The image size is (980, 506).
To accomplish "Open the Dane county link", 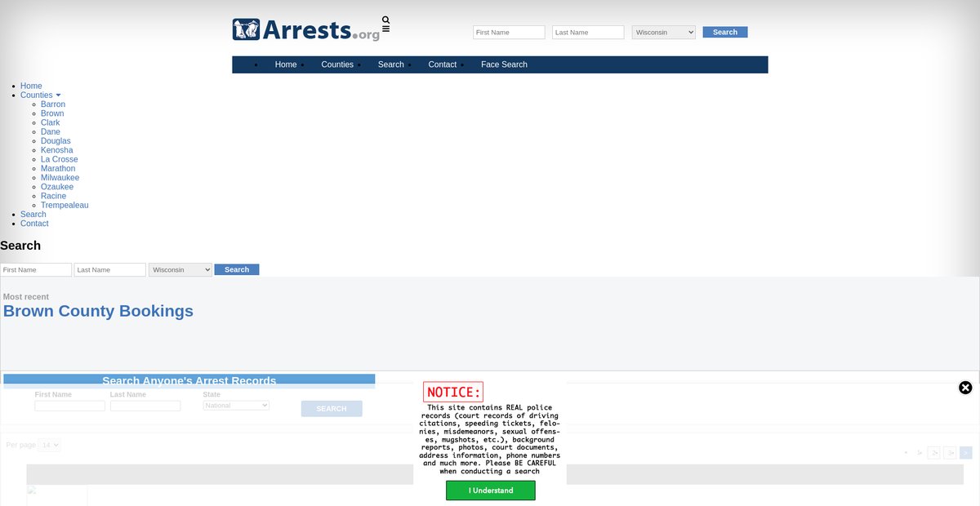I will tap(51, 132).
